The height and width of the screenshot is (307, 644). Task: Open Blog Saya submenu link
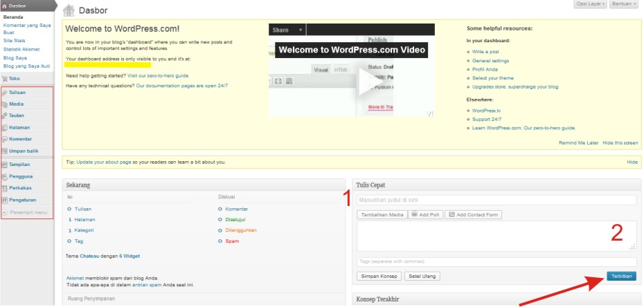coord(15,58)
